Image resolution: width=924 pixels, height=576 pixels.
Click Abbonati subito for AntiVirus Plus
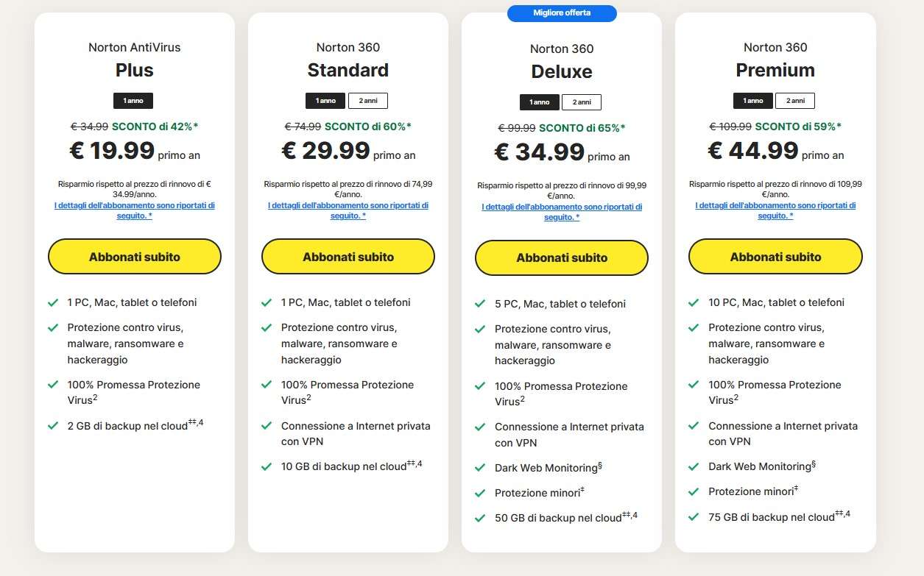135,257
